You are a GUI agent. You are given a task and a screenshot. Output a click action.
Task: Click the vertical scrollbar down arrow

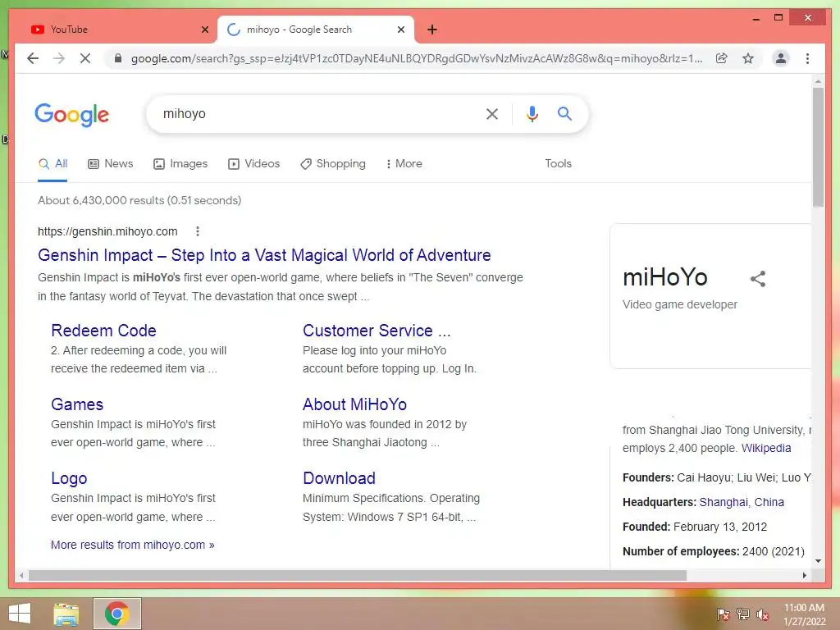point(818,561)
